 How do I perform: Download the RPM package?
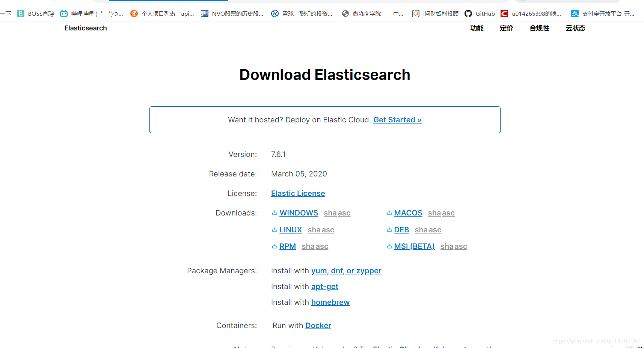288,246
